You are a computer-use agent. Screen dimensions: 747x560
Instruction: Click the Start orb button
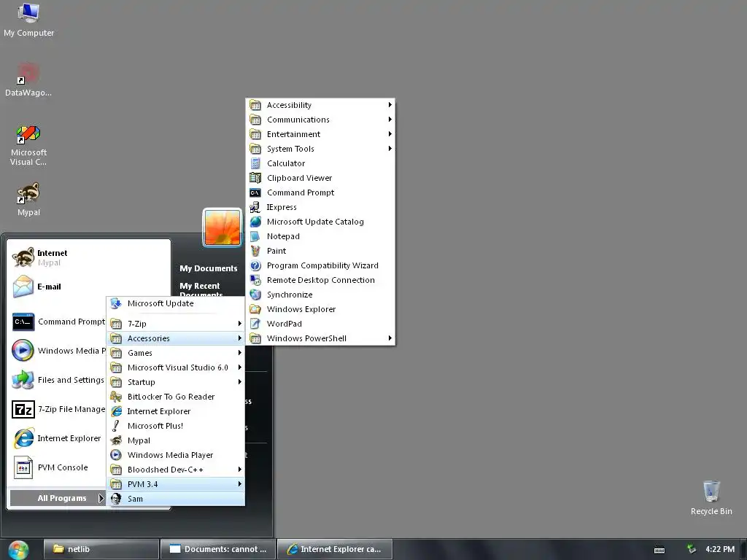pos(18,550)
